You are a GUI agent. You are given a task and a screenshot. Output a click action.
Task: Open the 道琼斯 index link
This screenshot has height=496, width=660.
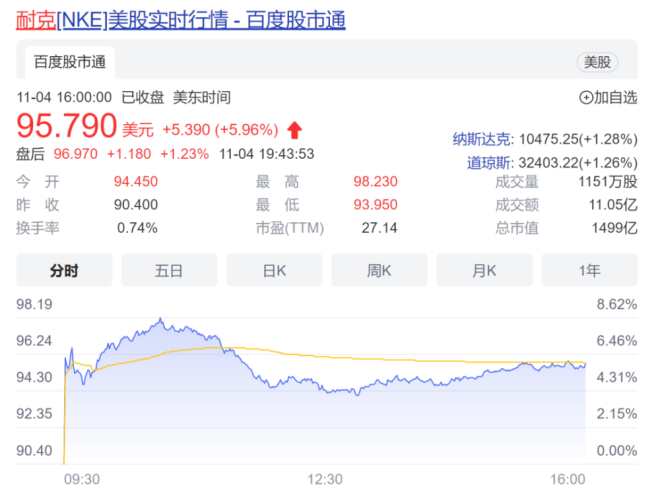click(x=489, y=163)
